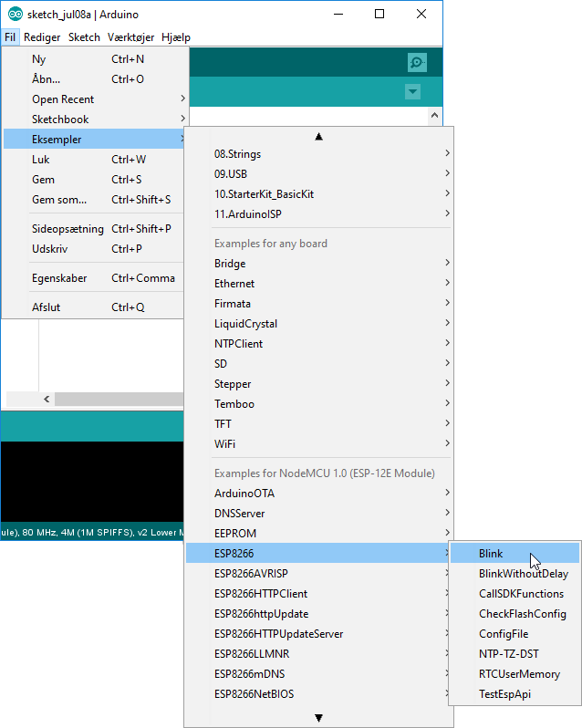Open the Værktøjer menu
The height and width of the screenshot is (728, 582).
(x=131, y=37)
